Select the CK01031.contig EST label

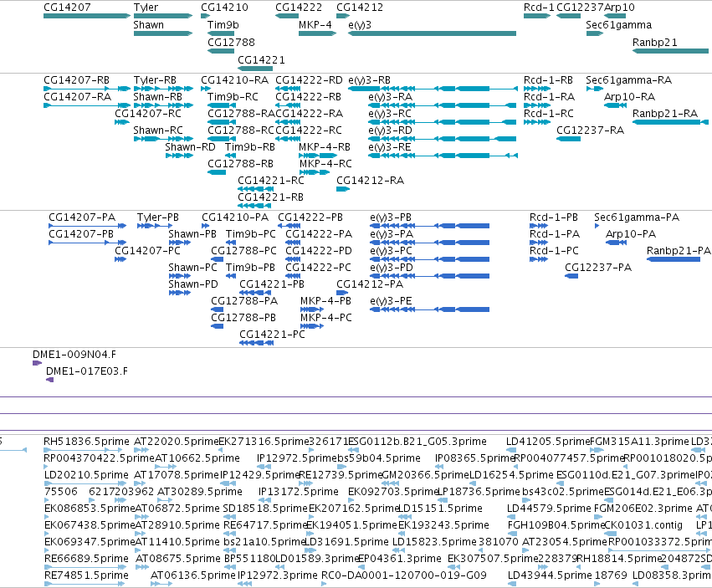643,525
